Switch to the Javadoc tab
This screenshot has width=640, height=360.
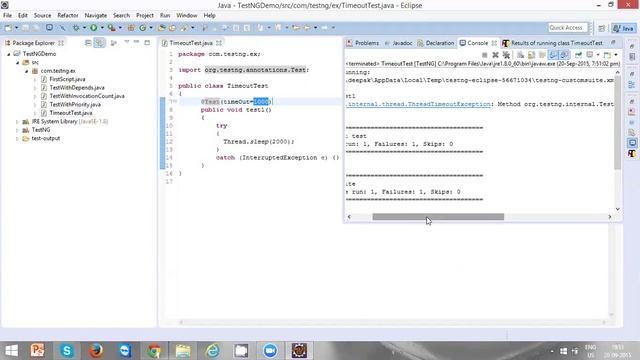pyautogui.click(x=398, y=43)
